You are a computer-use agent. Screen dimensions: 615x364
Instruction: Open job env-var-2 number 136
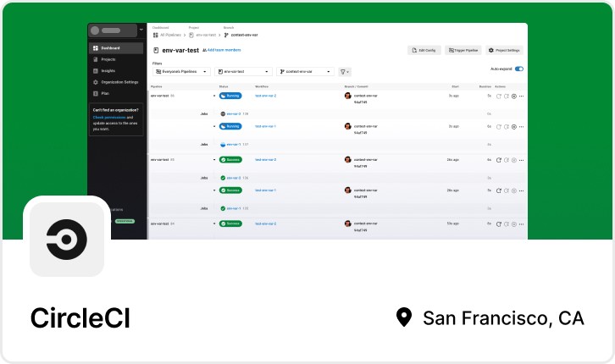(x=234, y=178)
